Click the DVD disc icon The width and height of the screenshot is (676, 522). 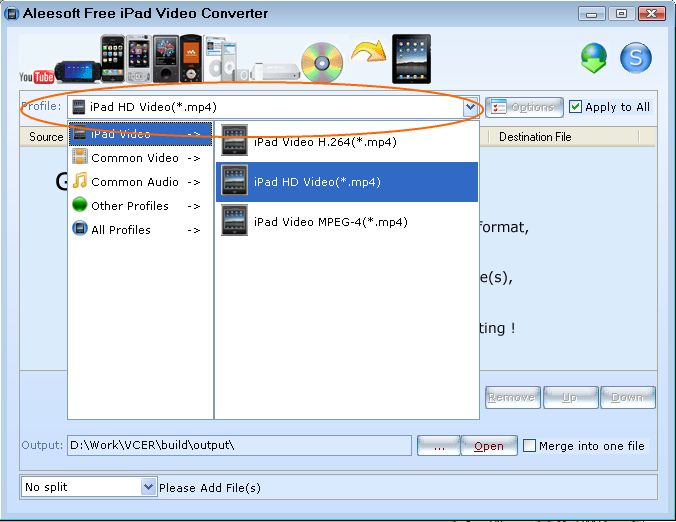[x=322, y=63]
